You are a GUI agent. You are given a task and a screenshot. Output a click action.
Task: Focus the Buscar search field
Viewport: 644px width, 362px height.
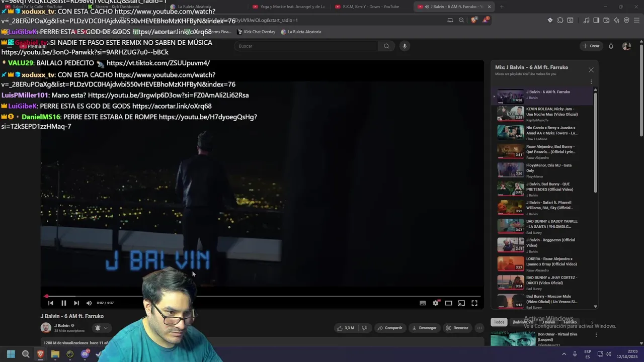(x=306, y=46)
